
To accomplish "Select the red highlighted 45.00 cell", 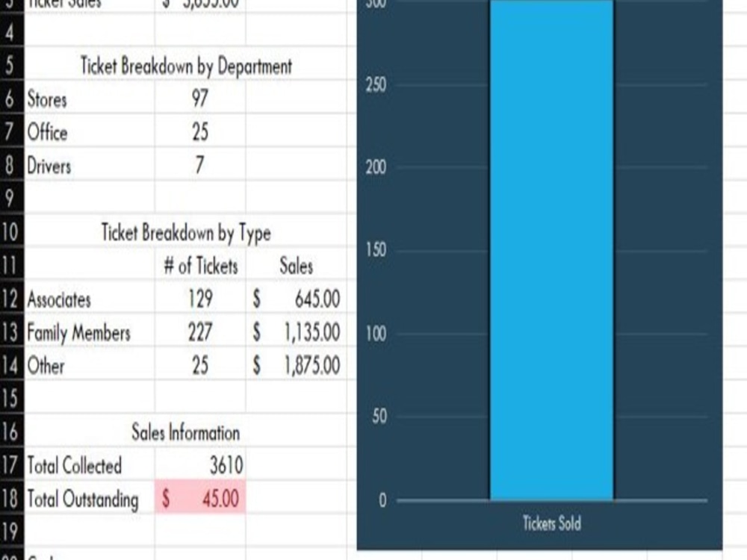I will click(200, 497).
